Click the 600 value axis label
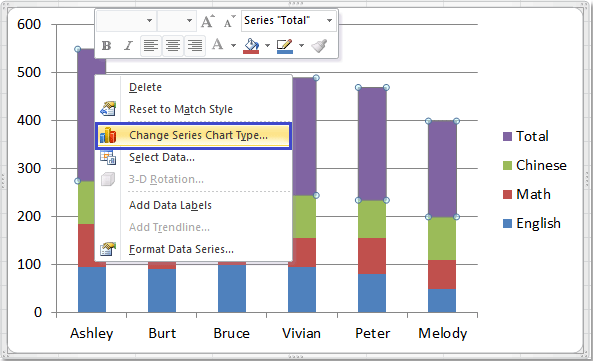The width and height of the screenshot is (593, 361). 29,24
